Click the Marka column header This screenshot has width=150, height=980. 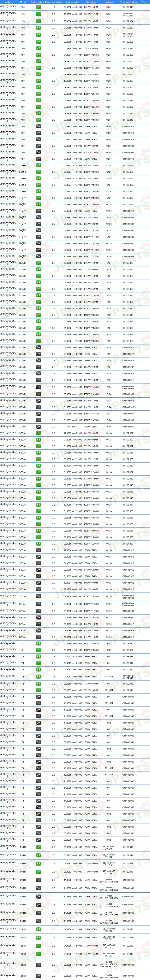[8, 2]
